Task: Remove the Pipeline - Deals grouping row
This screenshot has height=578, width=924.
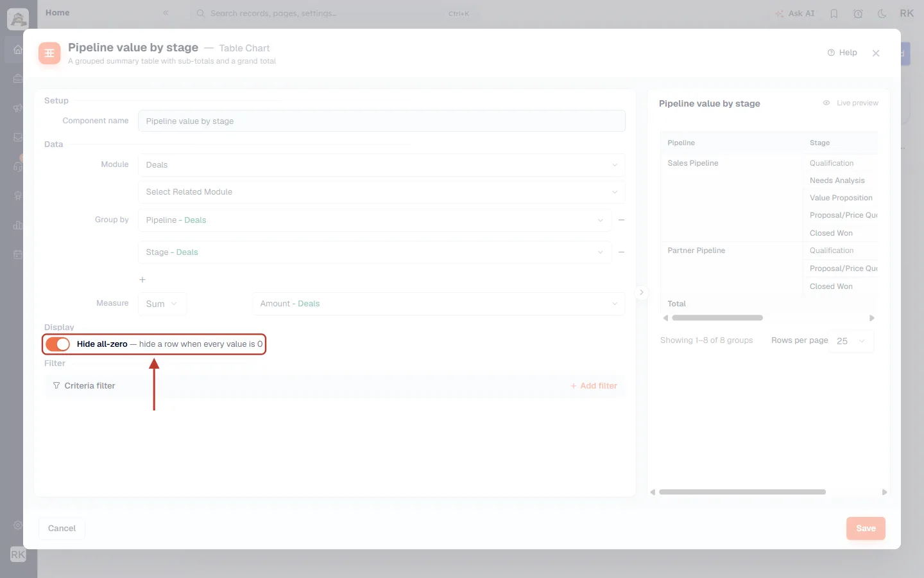Action: tap(621, 220)
